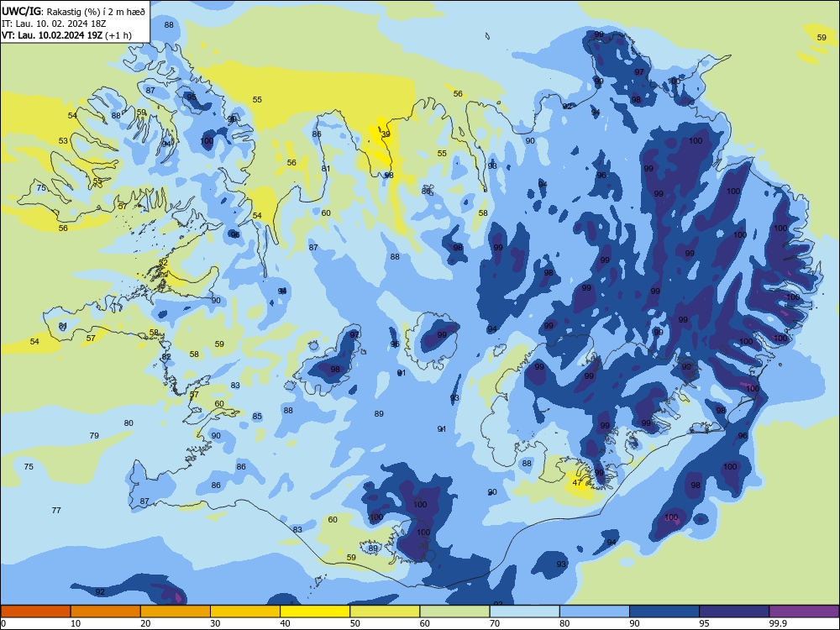Click the '39' humidity value on the map
The image size is (840, 630).
click(x=386, y=134)
